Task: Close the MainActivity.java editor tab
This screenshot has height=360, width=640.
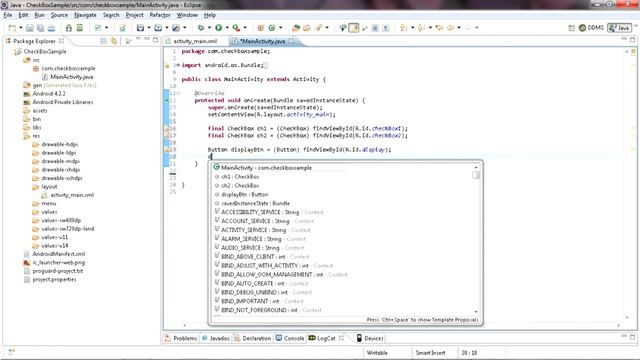Action: tap(291, 41)
